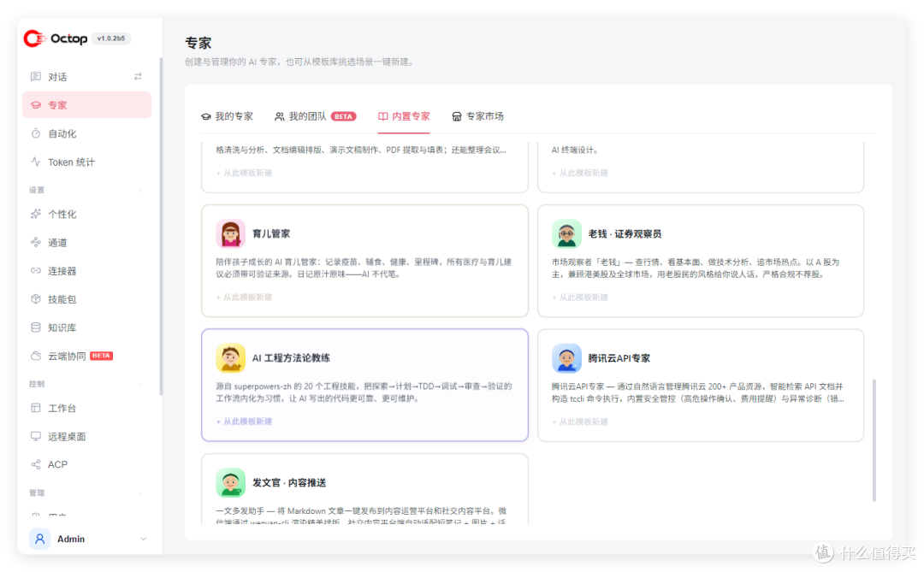Collapse the 设置 sidebar section
This screenshot has height=572, width=924.
tap(141, 191)
